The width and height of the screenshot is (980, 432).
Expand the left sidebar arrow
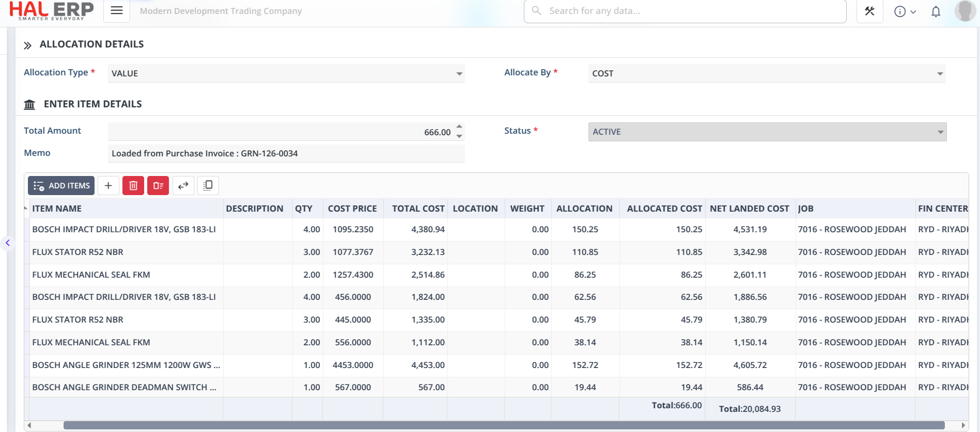point(7,243)
